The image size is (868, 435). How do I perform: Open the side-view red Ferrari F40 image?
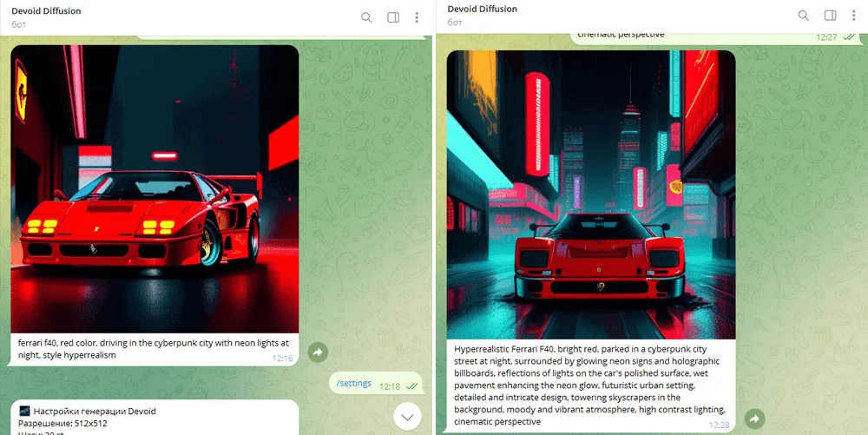tap(155, 189)
